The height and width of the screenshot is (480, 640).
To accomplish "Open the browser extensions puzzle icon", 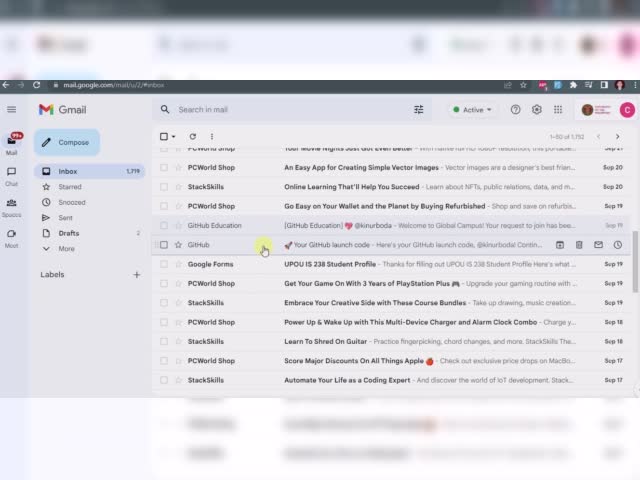I will tap(573, 85).
